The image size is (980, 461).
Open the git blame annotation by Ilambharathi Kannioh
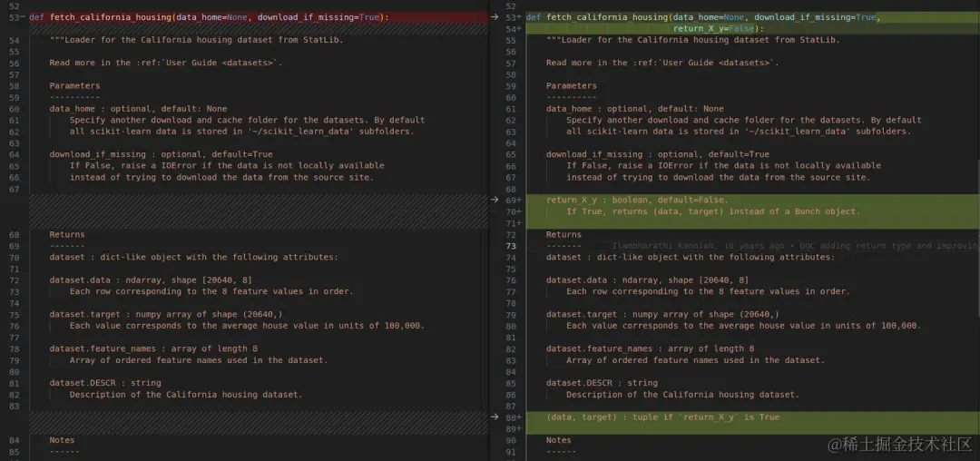point(795,246)
